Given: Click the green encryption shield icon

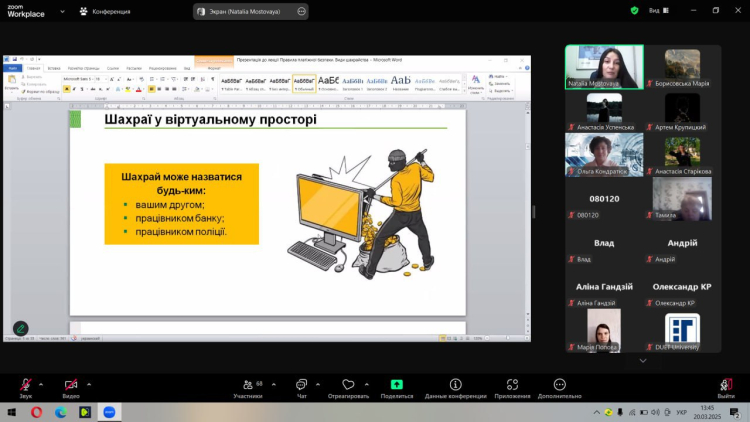Looking at the screenshot, I should (x=634, y=10).
